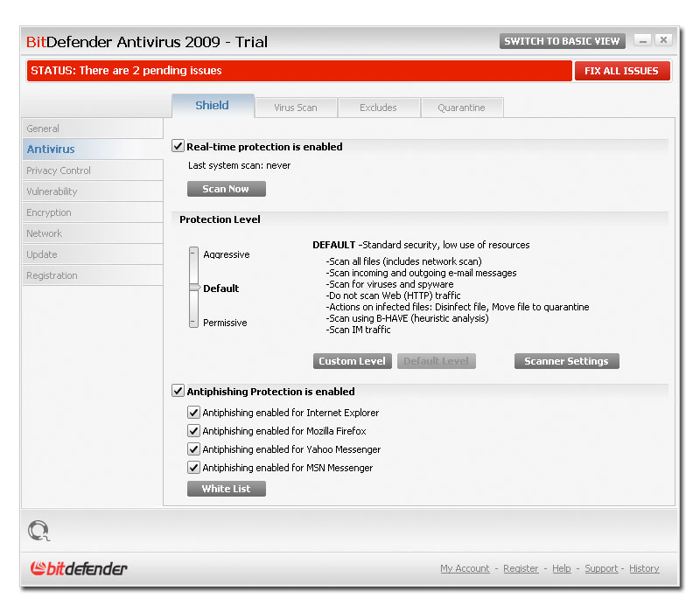Image resolution: width=700 pixels, height=612 pixels.
Task: Switch to Basic View
Action: point(563,40)
